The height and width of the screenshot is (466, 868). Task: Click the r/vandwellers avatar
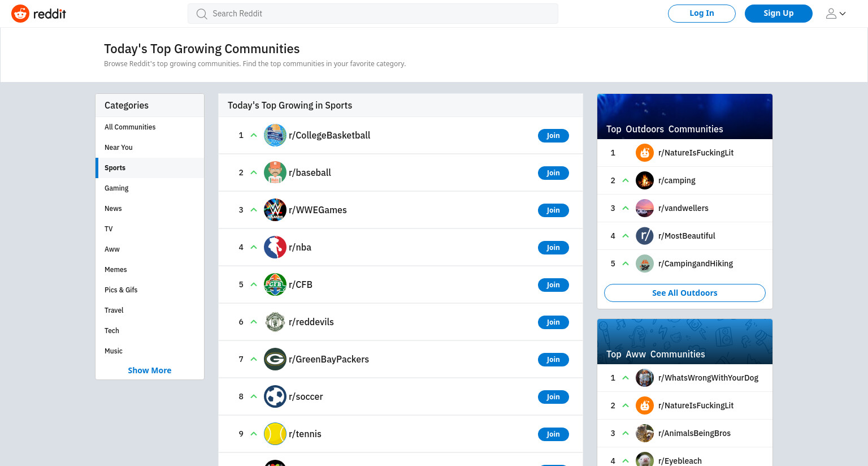coord(645,208)
